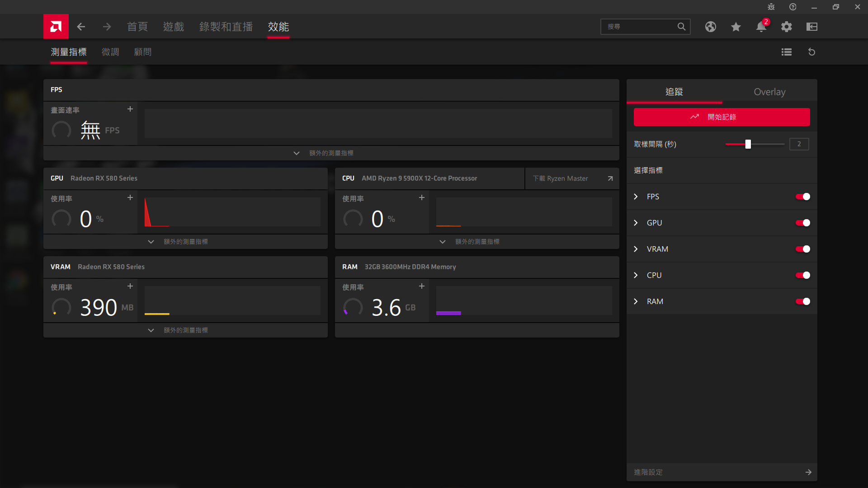868x488 pixels.
Task: Click 32GB 3600MHz DDR4 Memory label
Action: 410,267
